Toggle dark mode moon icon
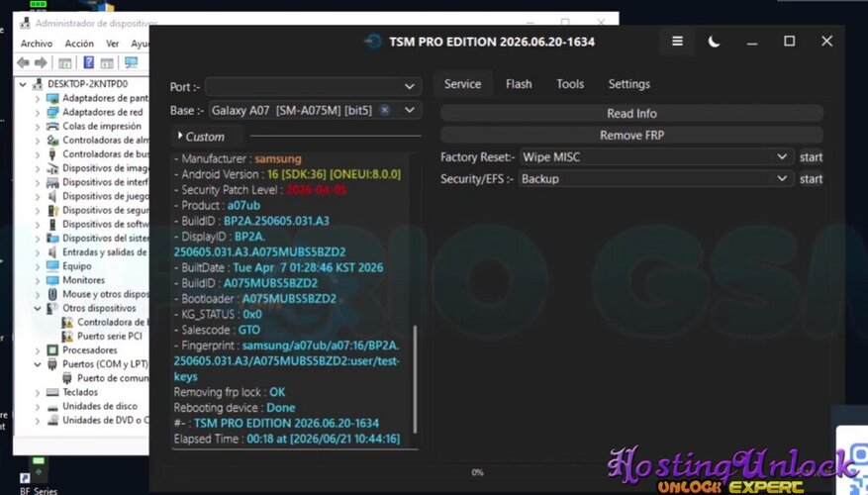This screenshot has width=868, height=495. point(715,42)
